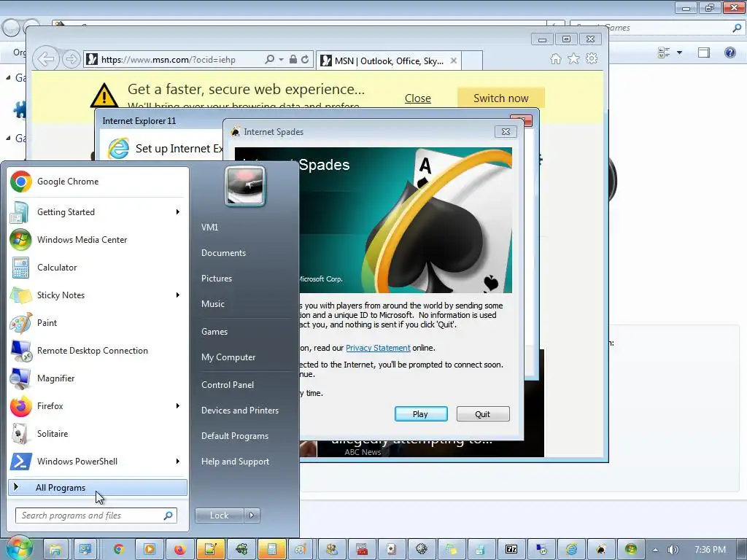Click the Close link in the banner

(x=418, y=98)
